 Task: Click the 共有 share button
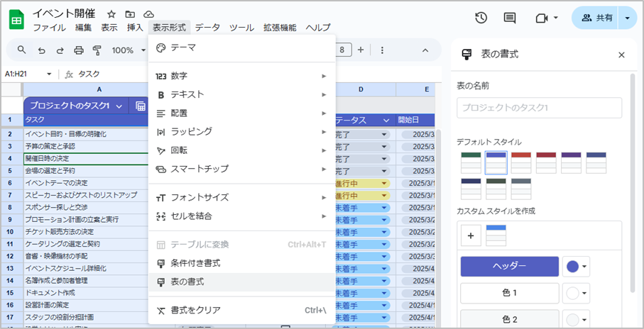tap(596, 18)
